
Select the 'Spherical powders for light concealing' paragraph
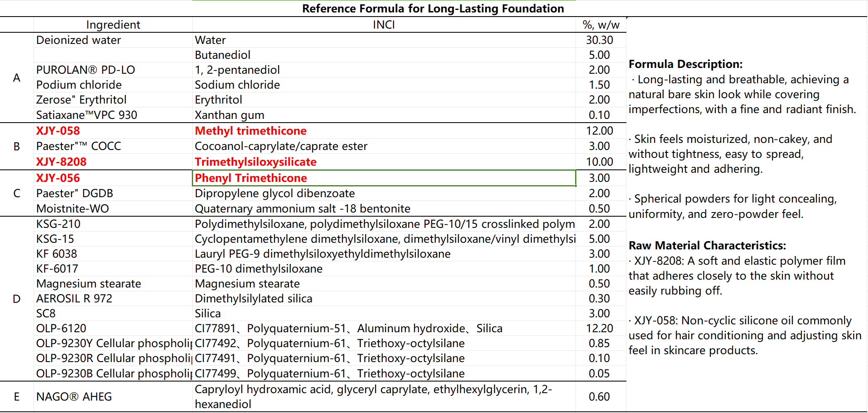(733, 206)
